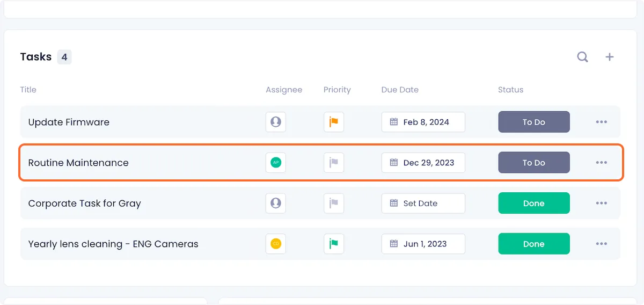Open the task search magnifier icon
644x305 pixels.
coord(582,57)
